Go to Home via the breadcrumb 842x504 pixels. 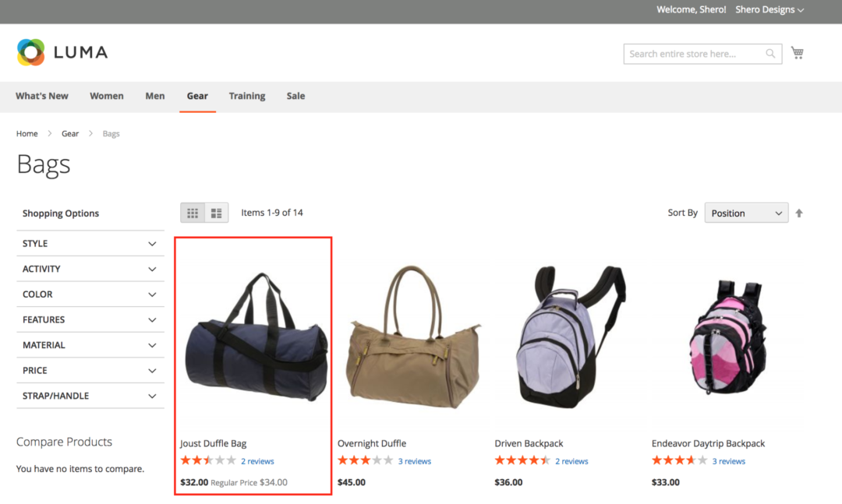(27, 133)
